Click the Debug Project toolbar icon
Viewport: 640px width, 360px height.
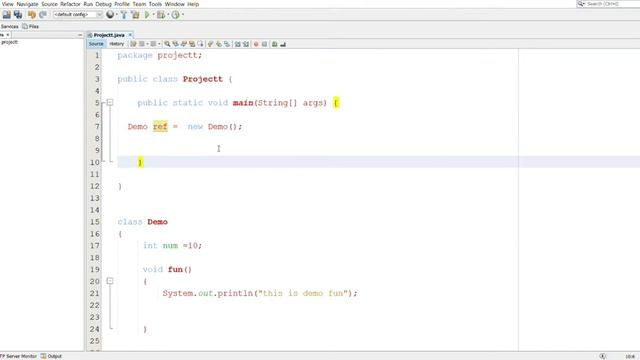[161, 15]
